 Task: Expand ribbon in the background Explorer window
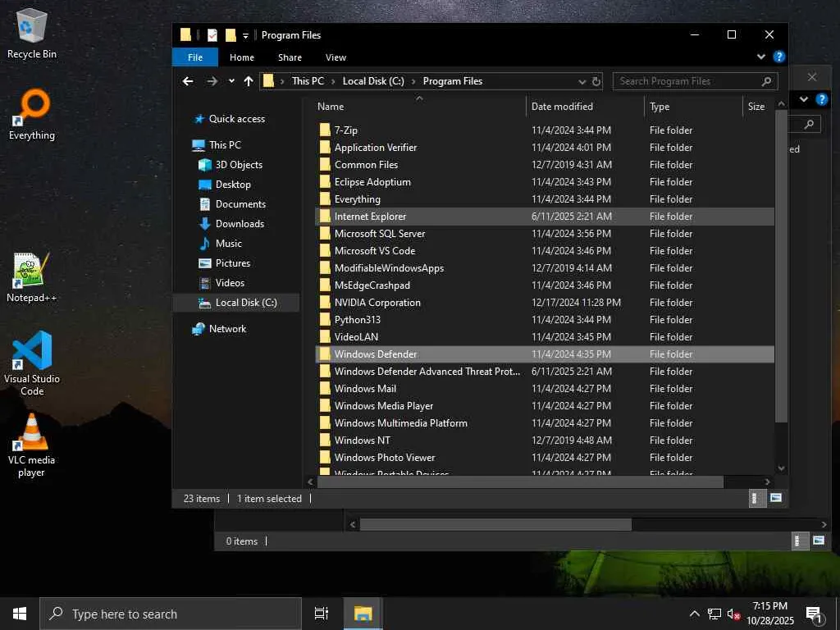[804, 99]
